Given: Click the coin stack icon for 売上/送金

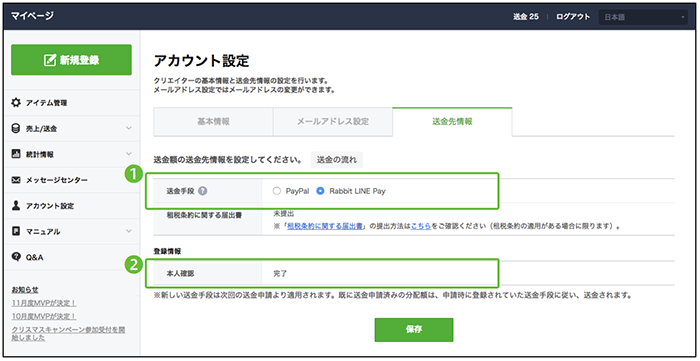Looking at the screenshot, I should coord(16,129).
